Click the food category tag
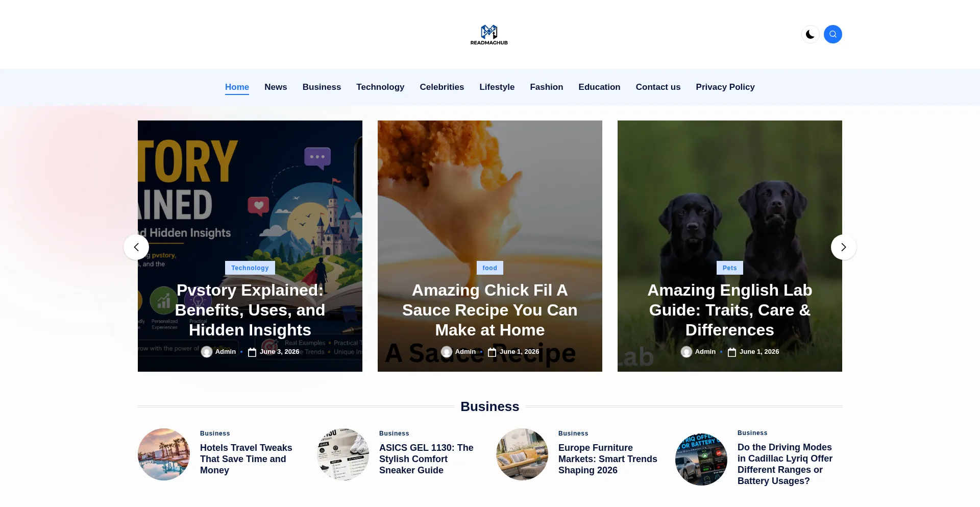 point(490,268)
